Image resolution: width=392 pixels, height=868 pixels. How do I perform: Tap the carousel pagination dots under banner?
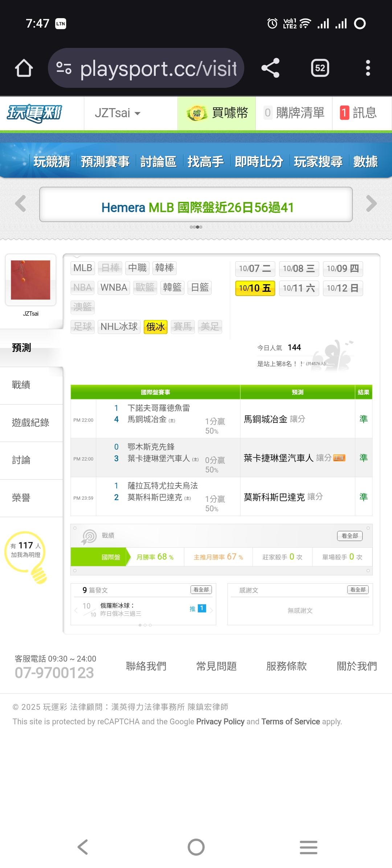coord(196,227)
